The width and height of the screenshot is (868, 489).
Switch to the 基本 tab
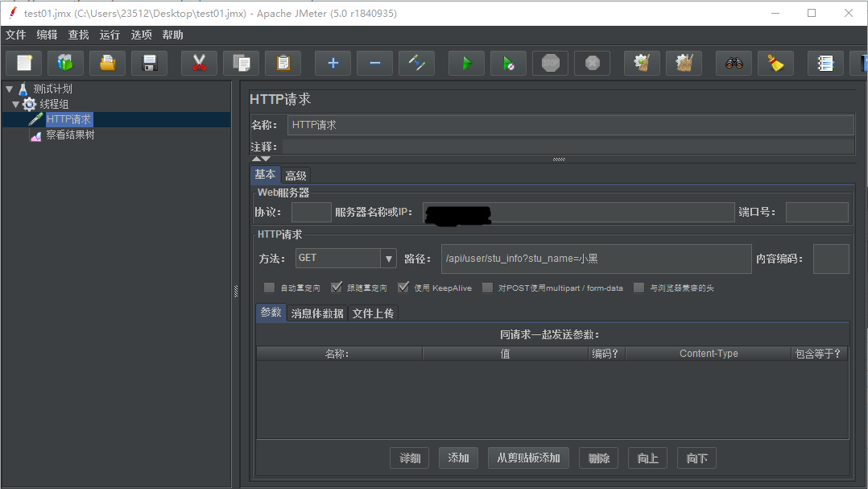pos(265,175)
